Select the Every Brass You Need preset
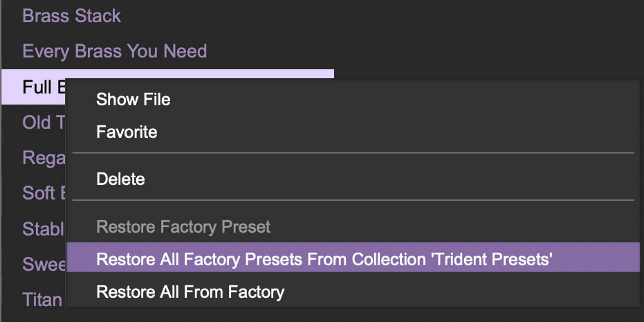 click(x=114, y=51)
